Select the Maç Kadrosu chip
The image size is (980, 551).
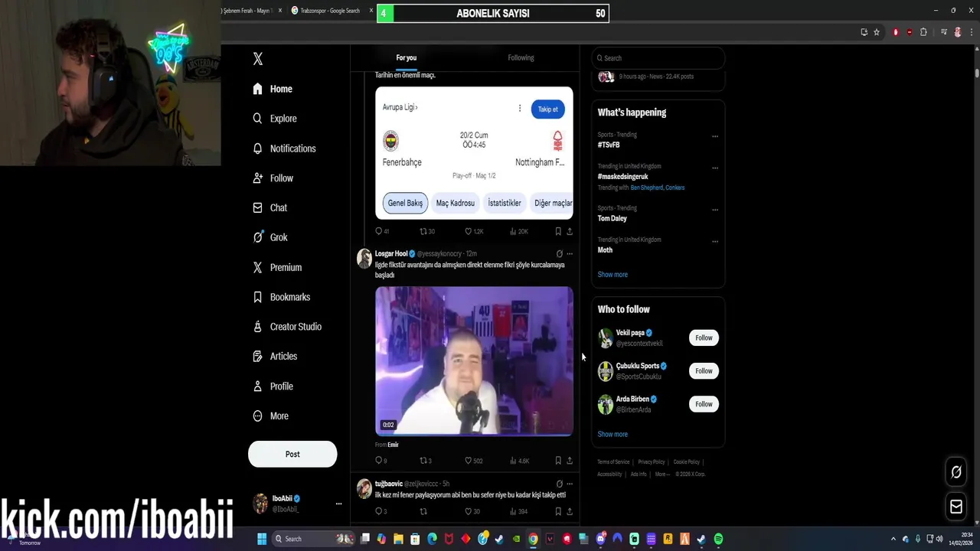pos(456,204)
